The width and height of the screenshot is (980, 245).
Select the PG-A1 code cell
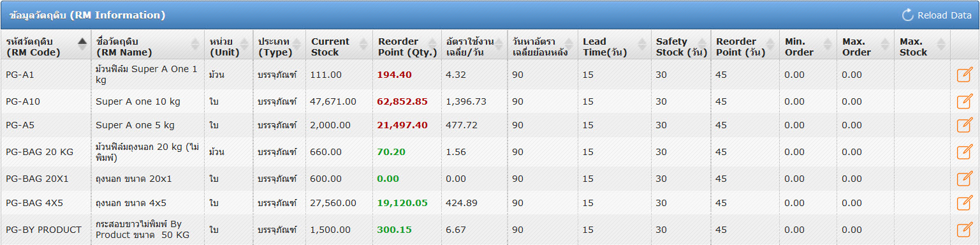click(46, 75)
